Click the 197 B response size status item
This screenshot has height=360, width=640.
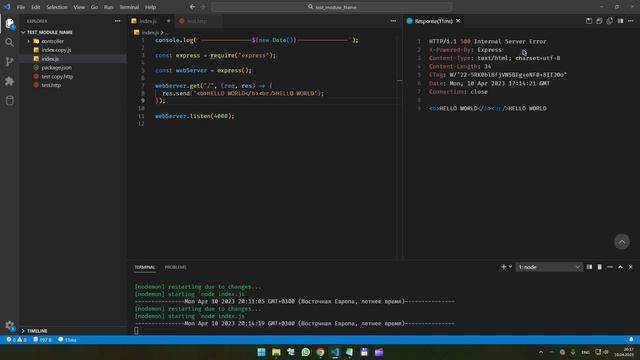click(x=42, y=340)
